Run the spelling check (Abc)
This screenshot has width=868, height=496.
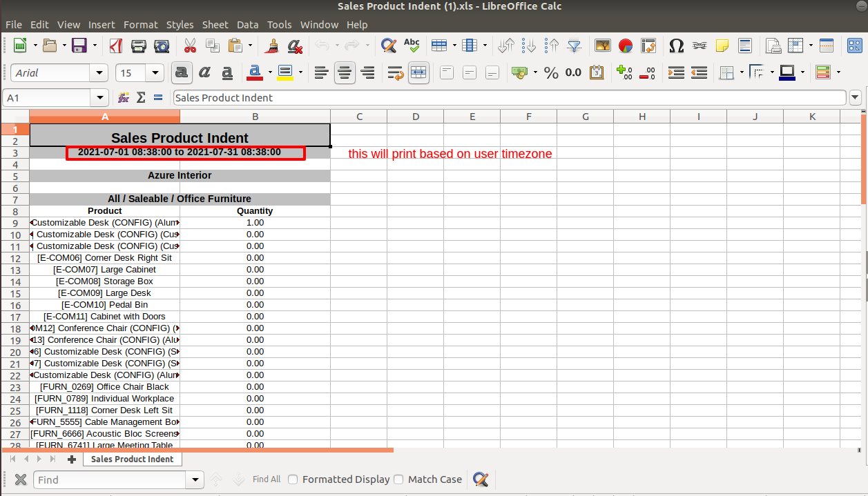(x=412, y=46)
